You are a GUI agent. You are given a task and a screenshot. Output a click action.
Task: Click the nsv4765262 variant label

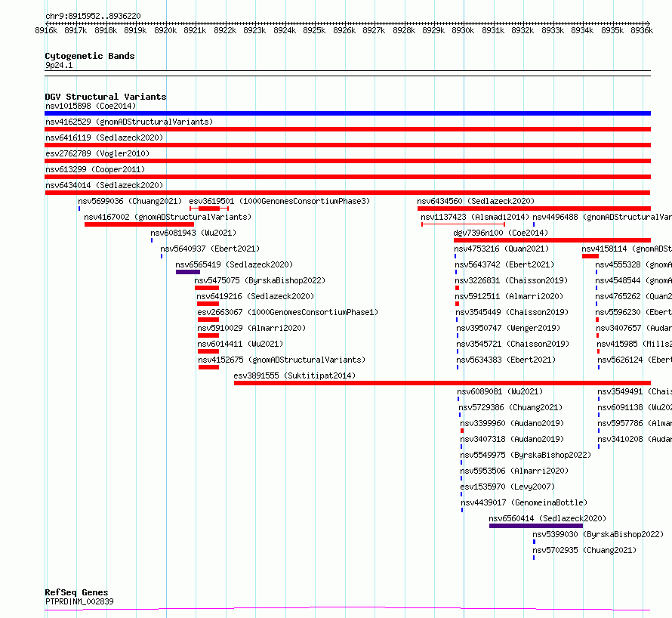[633, 296]
